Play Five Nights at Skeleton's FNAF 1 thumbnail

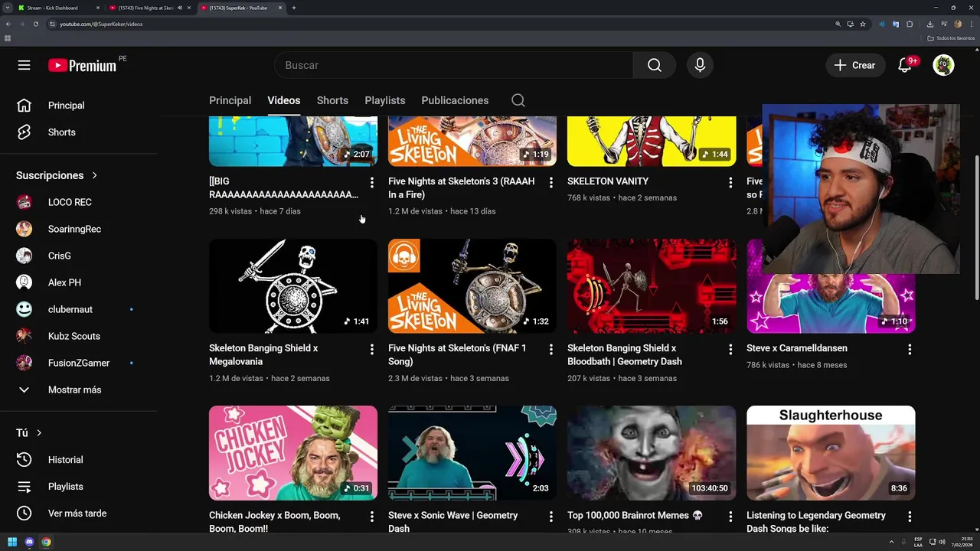pos(472,286)
